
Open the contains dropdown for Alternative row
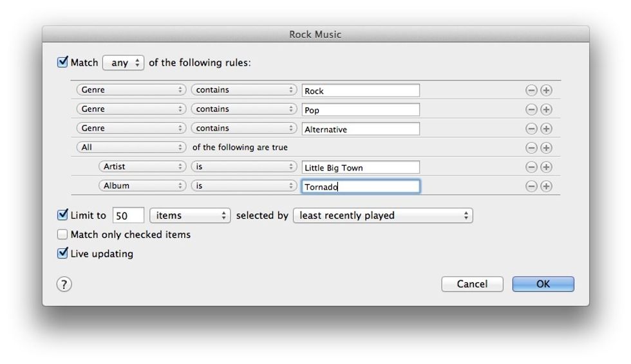pyautogui.click(x=244, y=128)
